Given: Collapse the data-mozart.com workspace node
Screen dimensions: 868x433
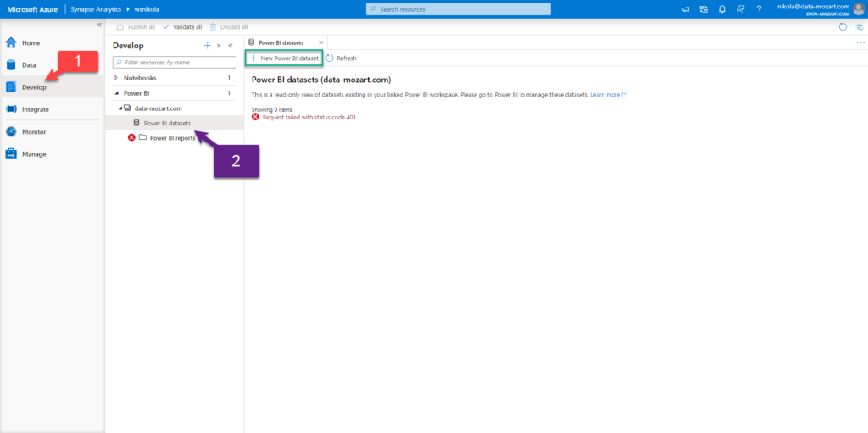Looking at the screenshot, I should pyautogui.click(x=120, y=109).
